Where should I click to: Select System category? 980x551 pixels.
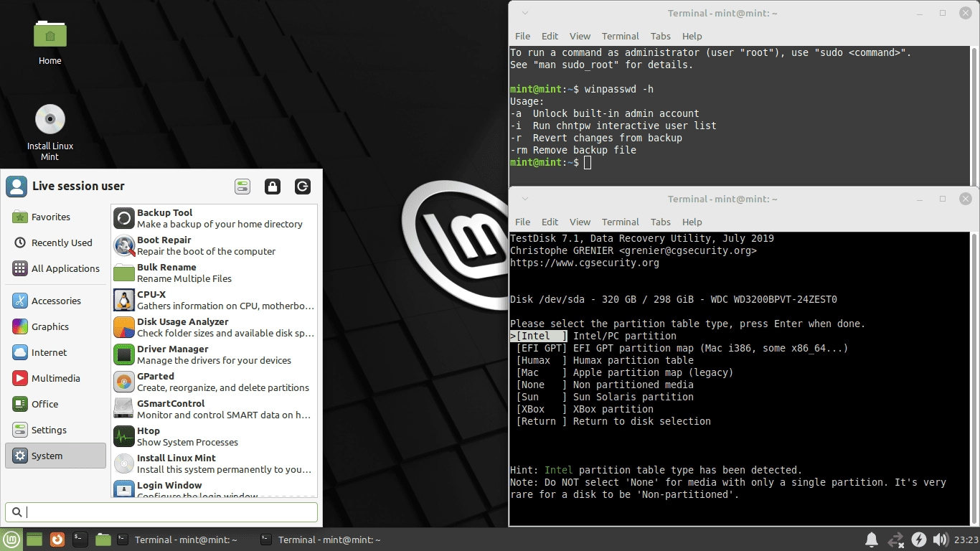56,456
